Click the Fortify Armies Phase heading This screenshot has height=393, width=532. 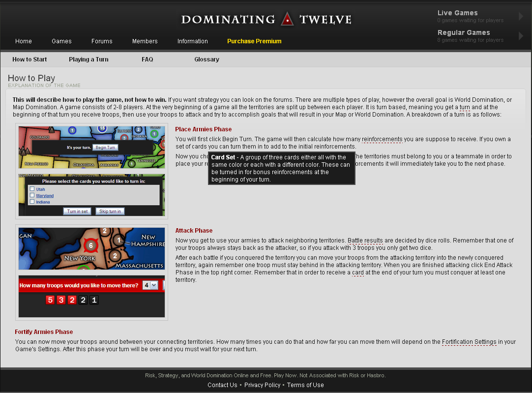(x=44, y=332)
